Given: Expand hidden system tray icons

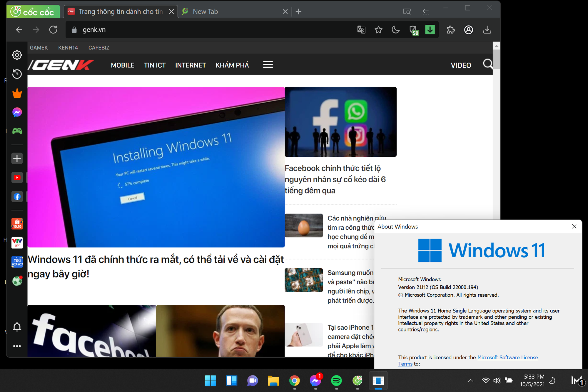Looking at the screenshot, I should (471, 380).
